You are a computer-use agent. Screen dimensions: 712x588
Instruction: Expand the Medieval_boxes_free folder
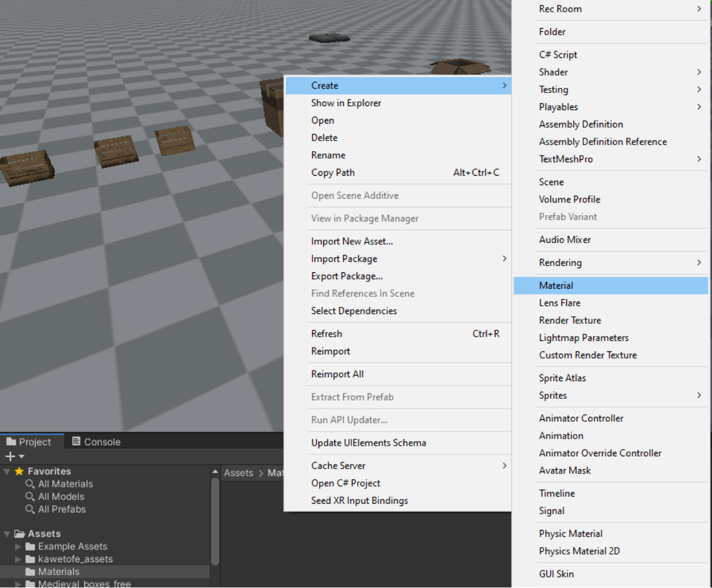(x=18, y=583)
